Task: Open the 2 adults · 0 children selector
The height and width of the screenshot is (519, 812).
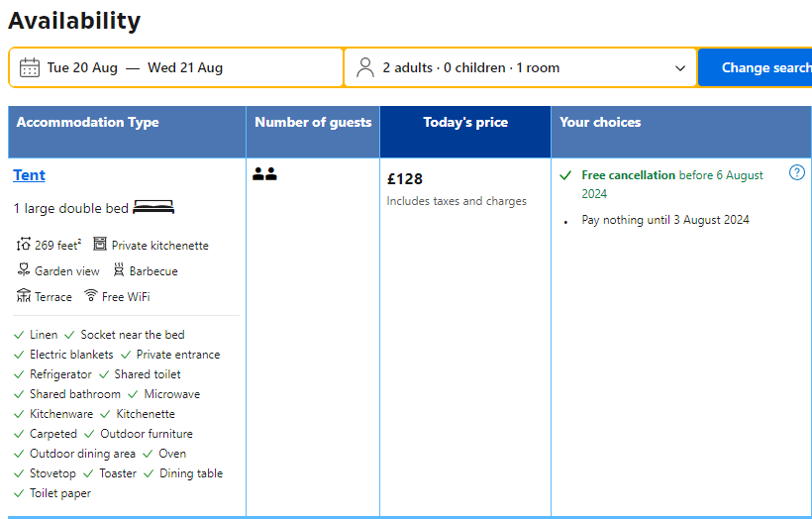Action: click(520, 68)
